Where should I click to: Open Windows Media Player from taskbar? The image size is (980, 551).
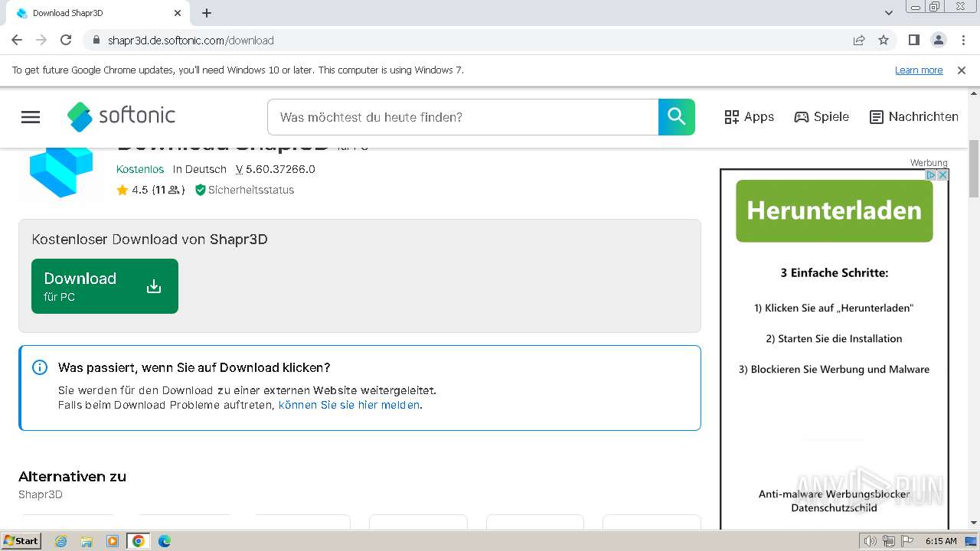coord(113,541)
